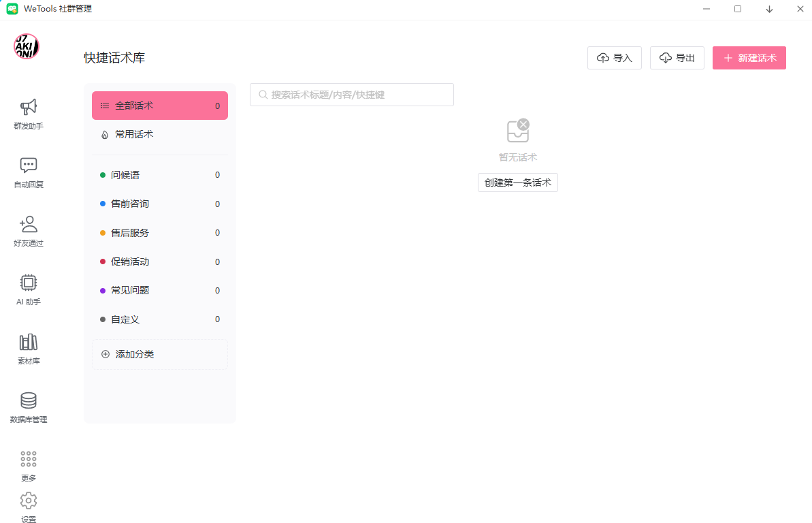This screenshot has width=812, height=523.
Task: Open 设置 gear icon
Action: [x=29, y=501]
